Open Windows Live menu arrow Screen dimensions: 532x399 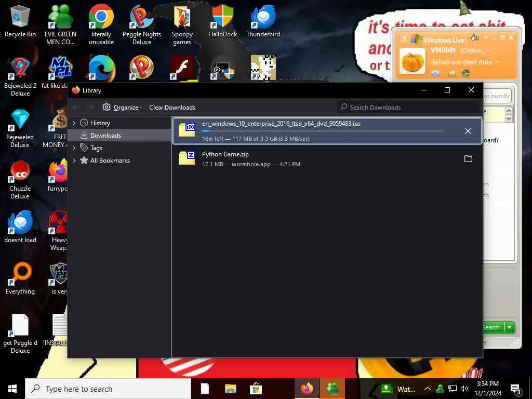[x=486, y=37]
